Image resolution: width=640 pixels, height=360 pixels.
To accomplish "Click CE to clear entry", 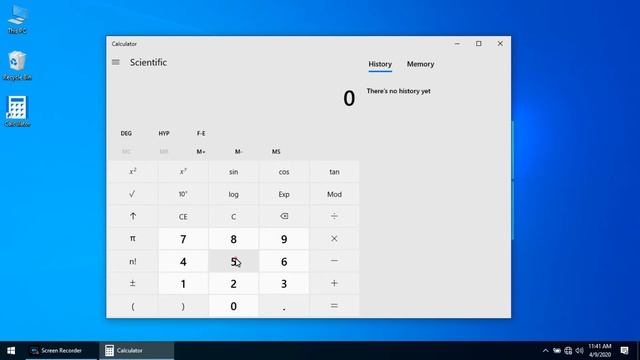I will (x=183, y=217).
